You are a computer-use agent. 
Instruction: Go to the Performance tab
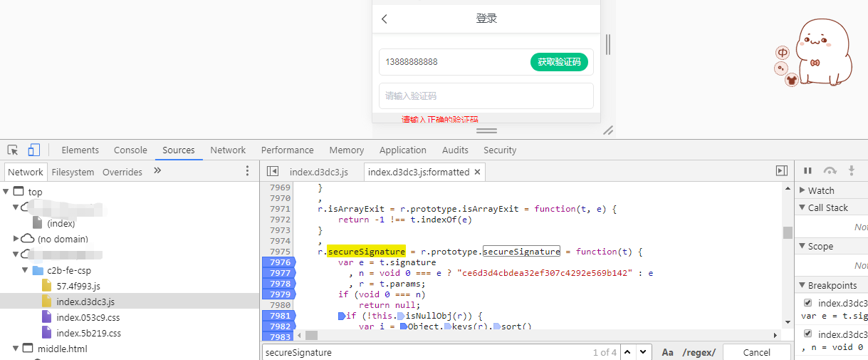(x=288, y=150)
